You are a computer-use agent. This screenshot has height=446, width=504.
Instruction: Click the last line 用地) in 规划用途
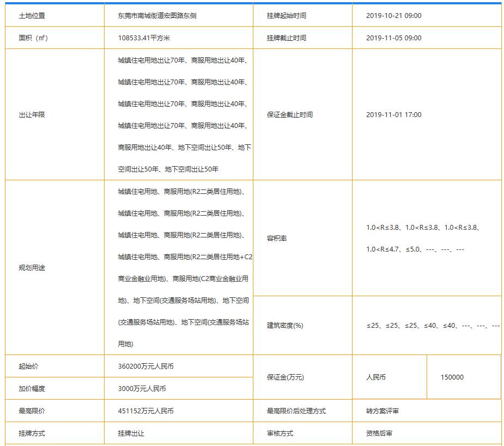pos(125,344)
